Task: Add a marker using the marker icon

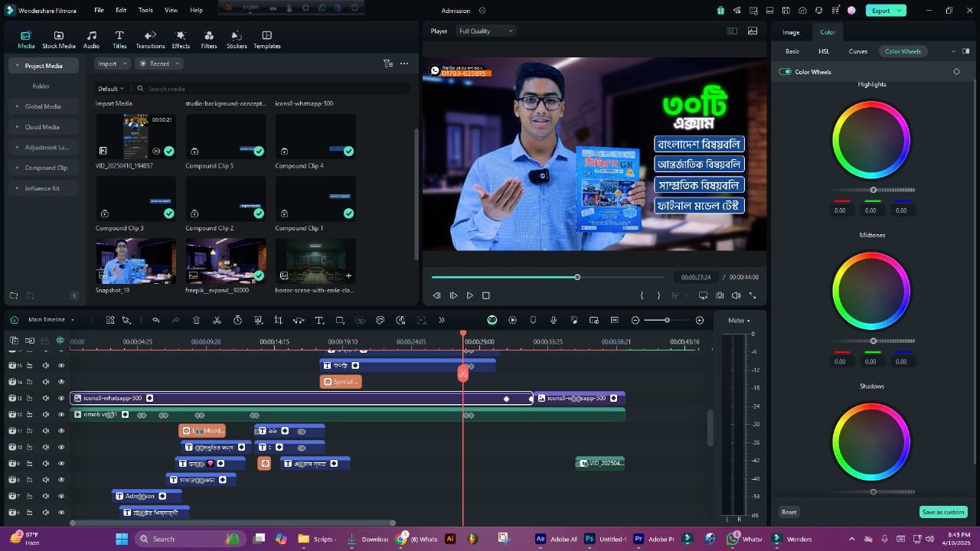Action: pos(533,320)
